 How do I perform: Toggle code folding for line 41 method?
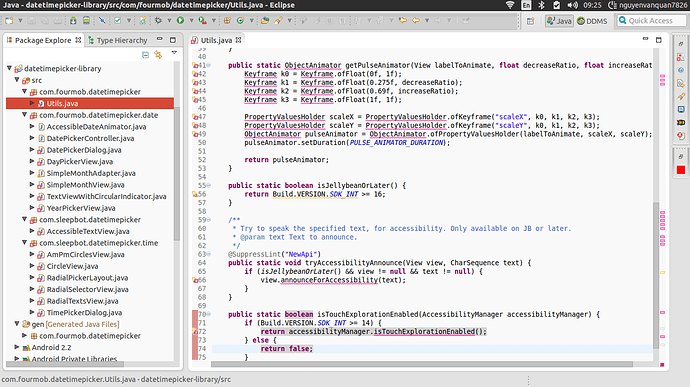209,65
